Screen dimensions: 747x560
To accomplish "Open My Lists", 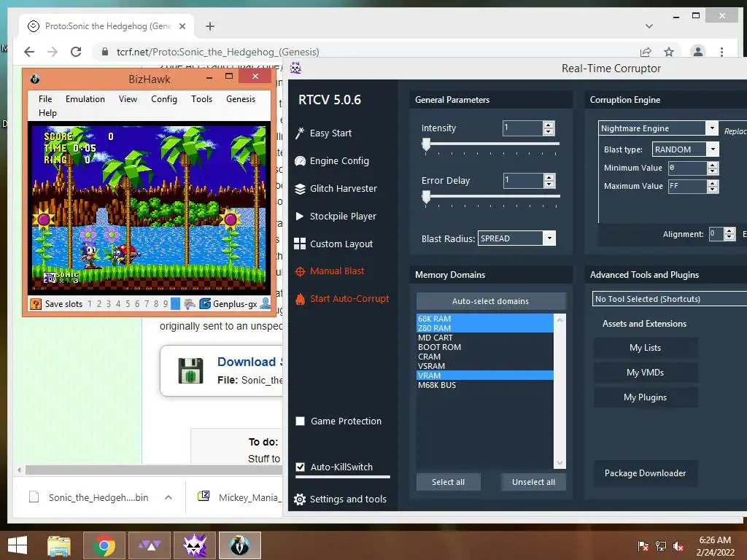I will pyautogui.click(x=645, y=348).
